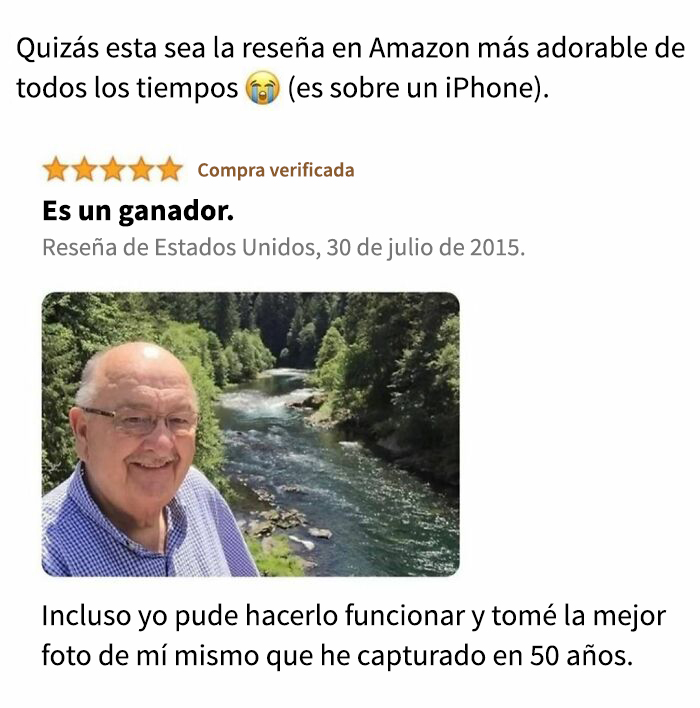700x708 pixels.
Task: Click the second orange rating star
Action: pyautogui.click(x=84, y=169)
